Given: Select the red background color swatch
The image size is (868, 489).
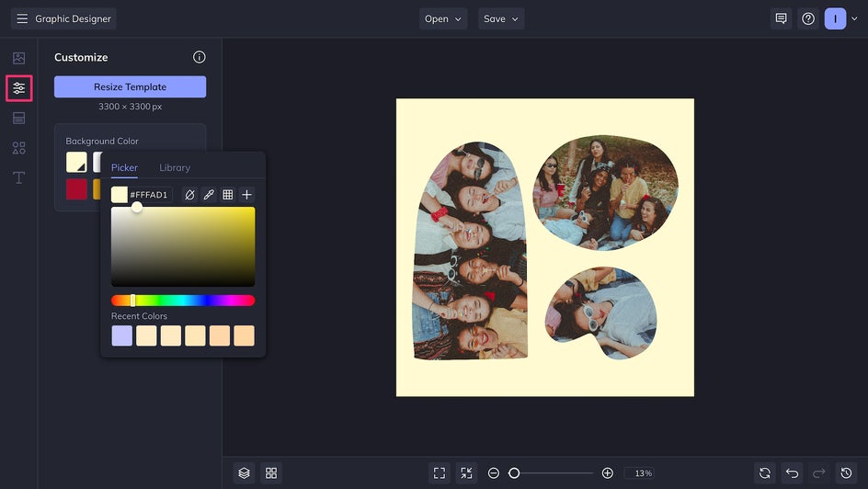Looking at the screenshot, I should click(76, 189).
